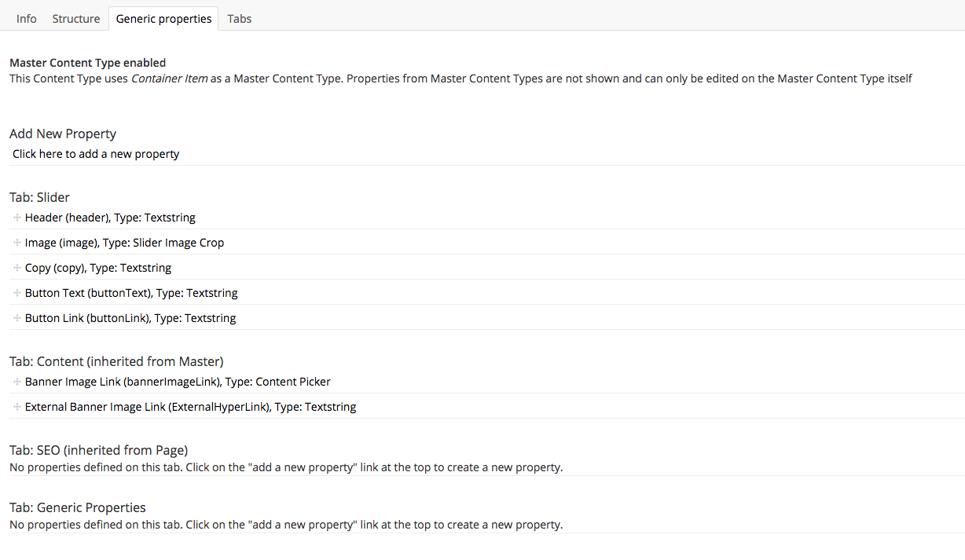Go to the Tabs tab
The image size is (965, 560).
click(x=240, y=18)
